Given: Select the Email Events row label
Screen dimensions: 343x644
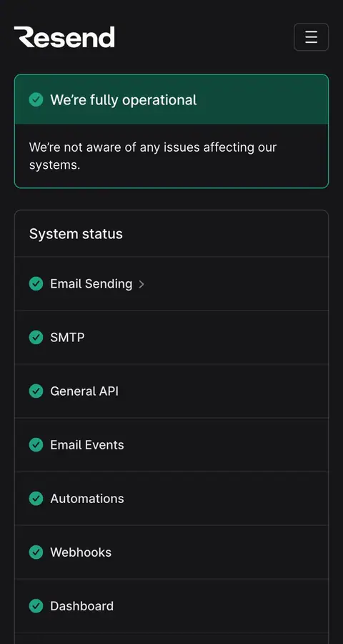Looking at the screenshot, I should click(x=87, y=445).
